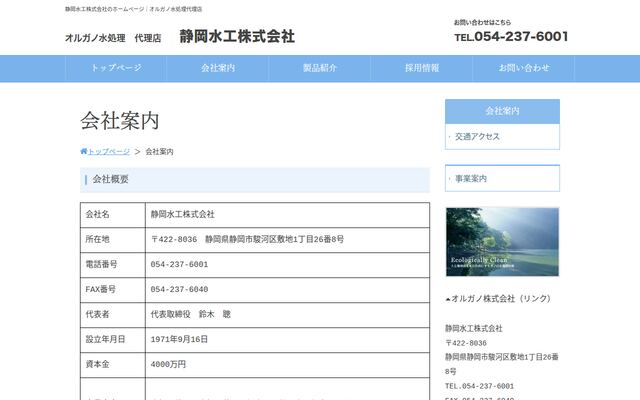The height and width of the screenshot is (400, 640).
Task: Select the 4000万円 value cell
Action: pos(287,364)
